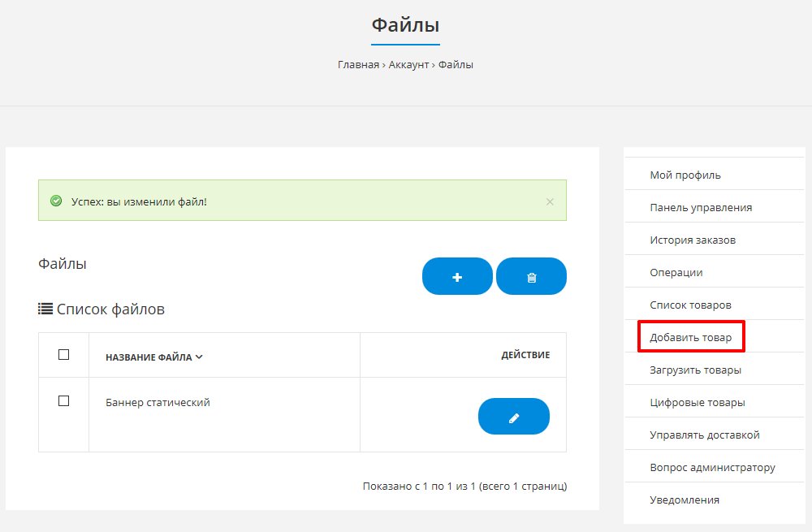The width and height of the screenshot is (812, 532).
Task: Open Мой профиль in sidebar
Action: (x=685, y=175)
